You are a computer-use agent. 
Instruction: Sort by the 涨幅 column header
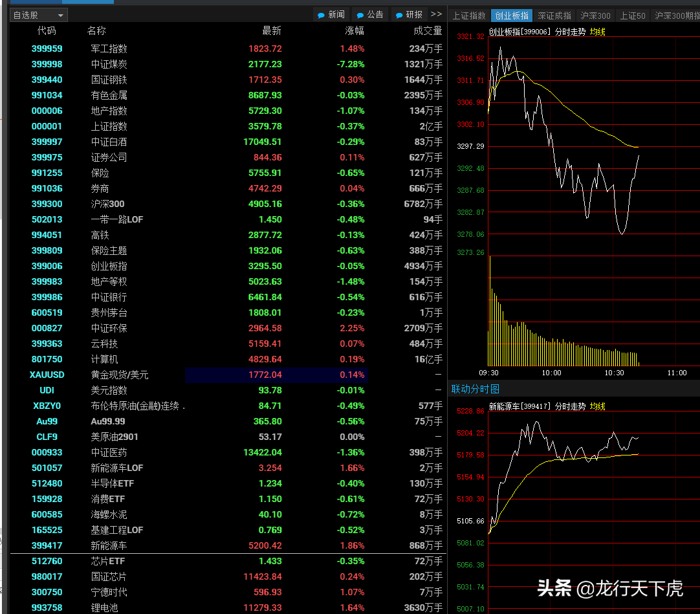coord(355,31)
